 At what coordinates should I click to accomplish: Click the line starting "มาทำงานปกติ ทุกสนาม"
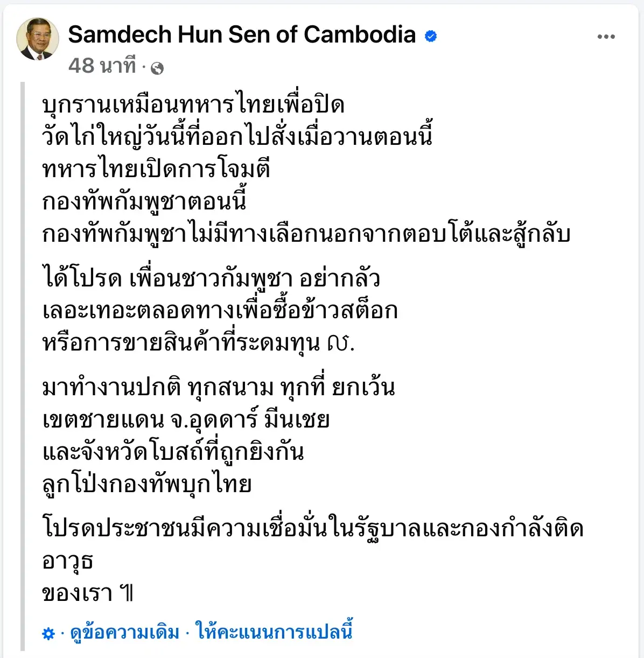point(219,388)
